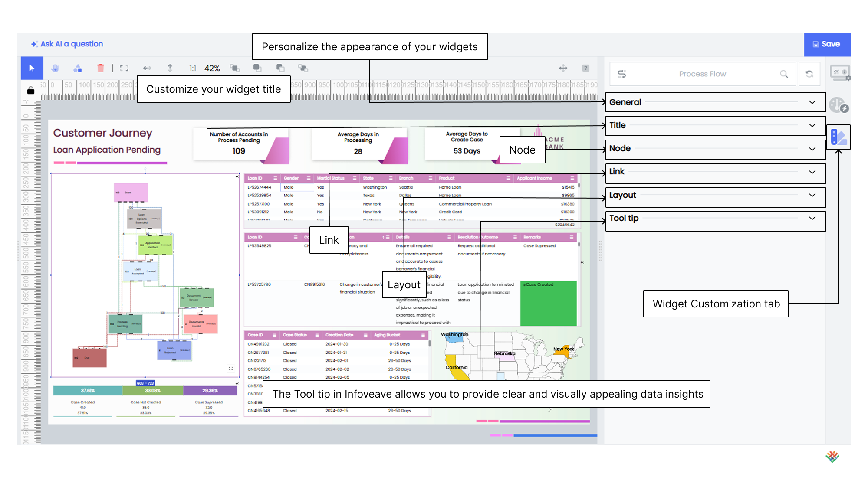Open the dashboard settings monitor icon
This screenshot has height=503, width=868.
(x=840, y=73)
